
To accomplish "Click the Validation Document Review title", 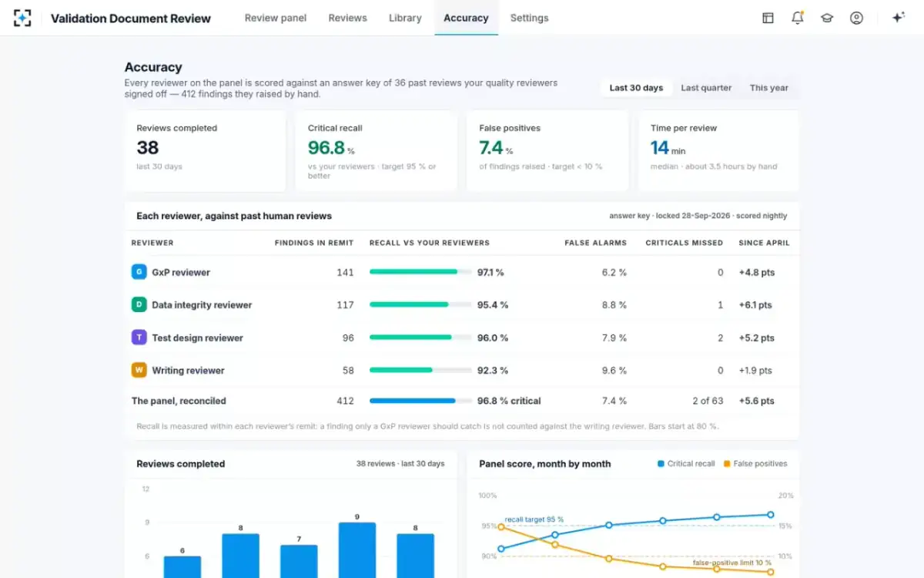I will [x=131, y=18].
